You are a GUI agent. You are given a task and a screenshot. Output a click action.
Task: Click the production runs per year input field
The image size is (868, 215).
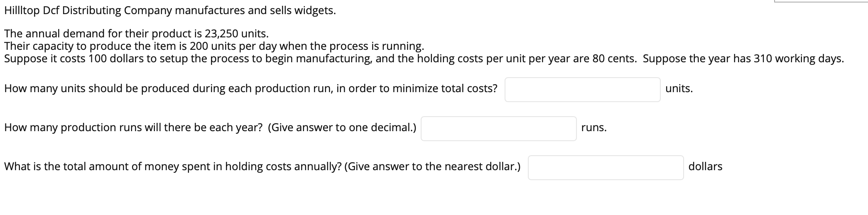click(498, 129)
